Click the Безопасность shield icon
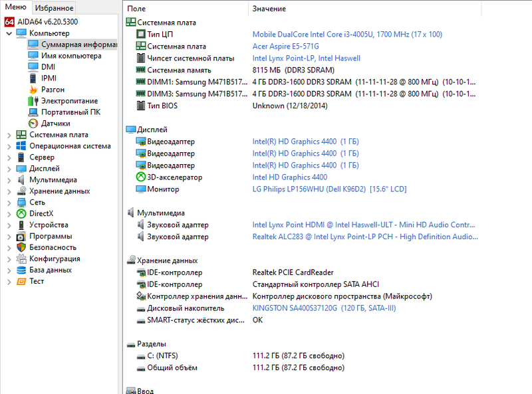The height and width of the screenshot is (394, 532). (x=21, y=247)
